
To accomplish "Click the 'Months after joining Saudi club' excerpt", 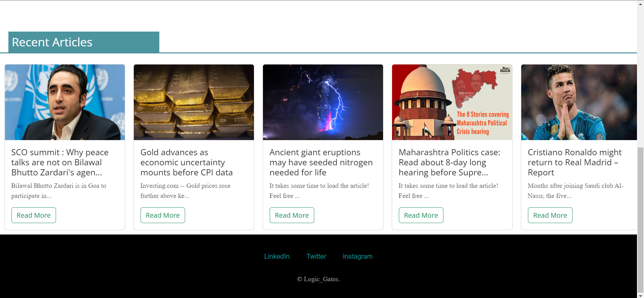I will (x=575, y=190).
